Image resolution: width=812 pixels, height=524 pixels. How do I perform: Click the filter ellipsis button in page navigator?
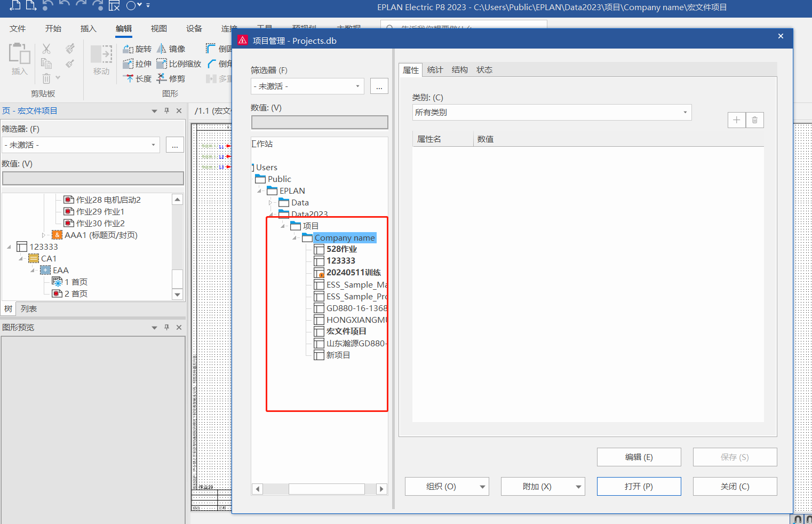tap(175, 145)
